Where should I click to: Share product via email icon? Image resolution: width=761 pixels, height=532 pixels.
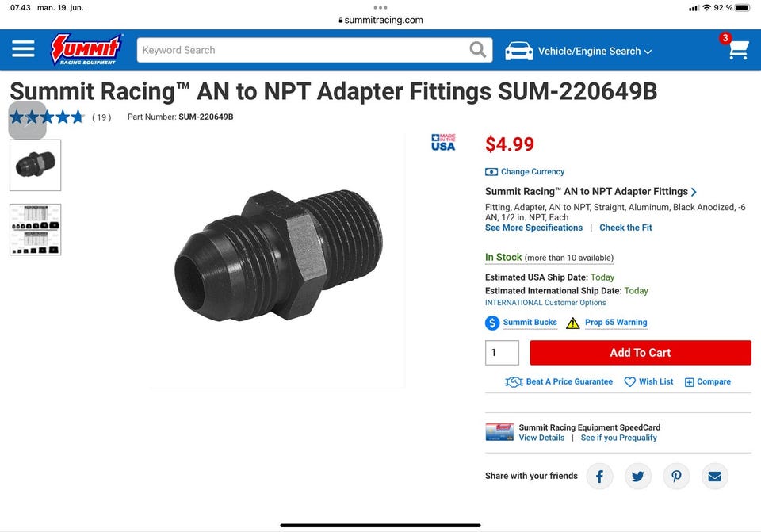714,477
